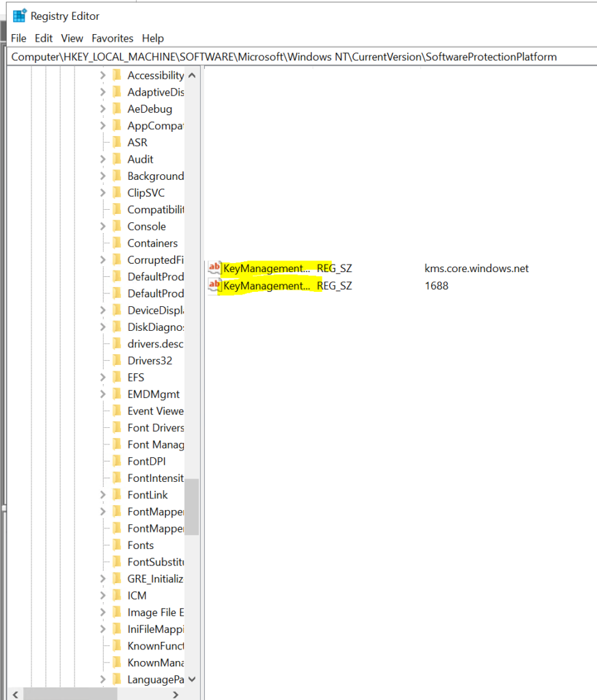
Task: Click the tree pane horizontal scrollbar thumb
Action: pos(70,695)
